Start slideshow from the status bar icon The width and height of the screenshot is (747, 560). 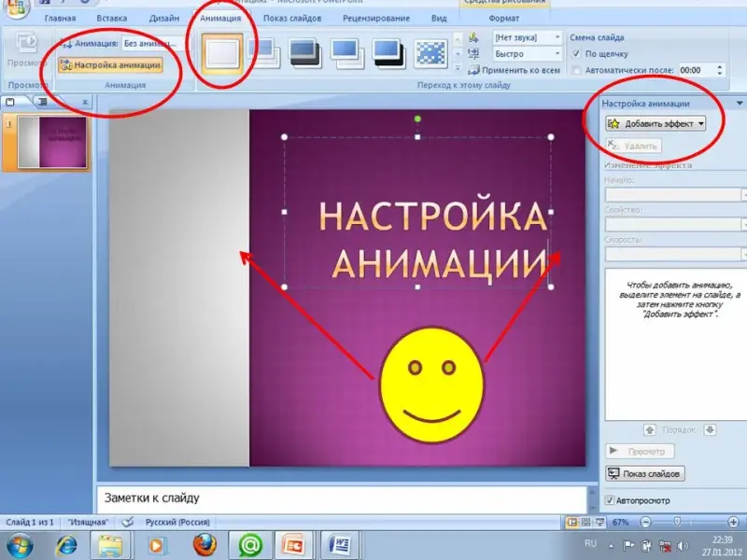(598, 523)
